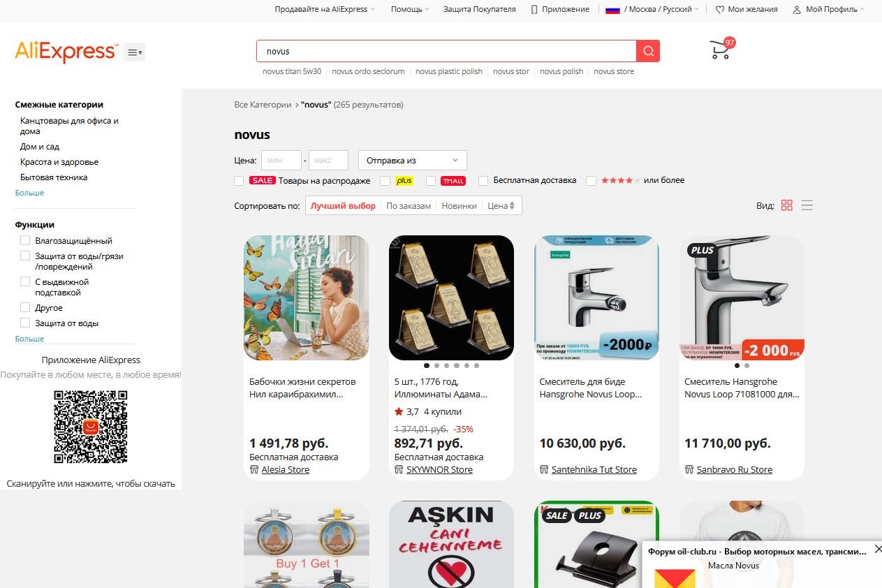
Task: Expand the Мой Профиль menu
Action: [x=829, y=9]
